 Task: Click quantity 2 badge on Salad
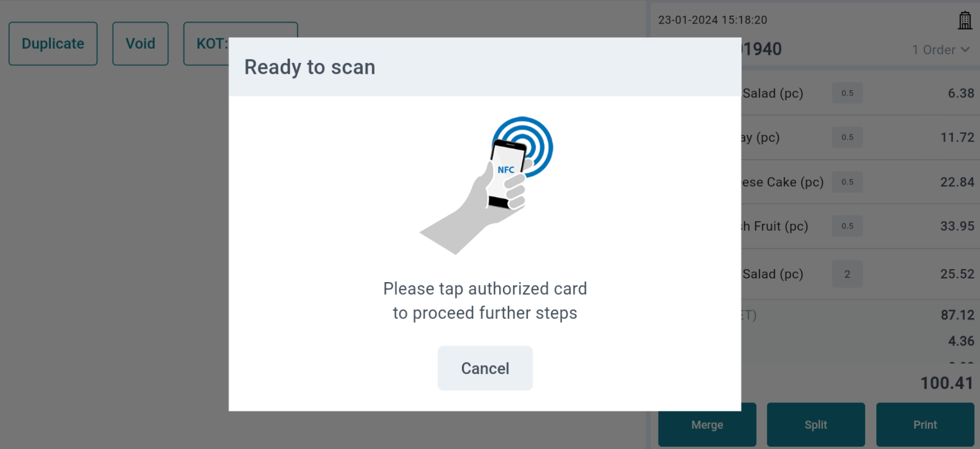(x=847, y=274)
